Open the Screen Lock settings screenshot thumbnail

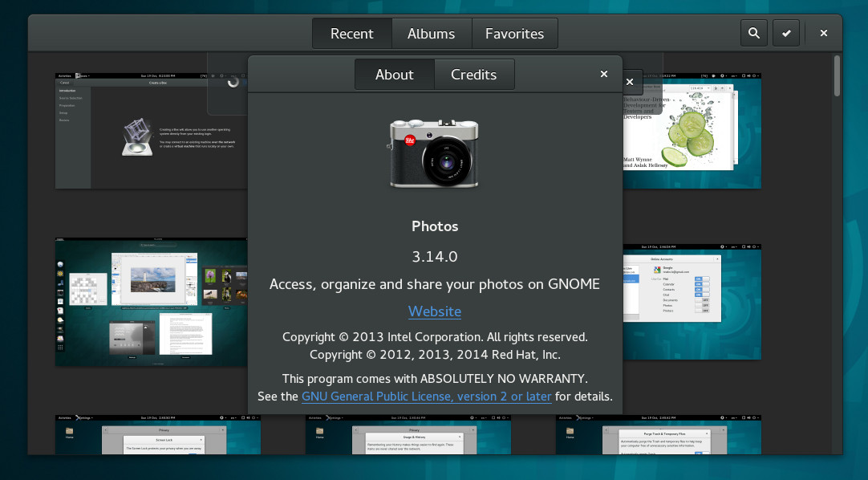pos(156,437)
